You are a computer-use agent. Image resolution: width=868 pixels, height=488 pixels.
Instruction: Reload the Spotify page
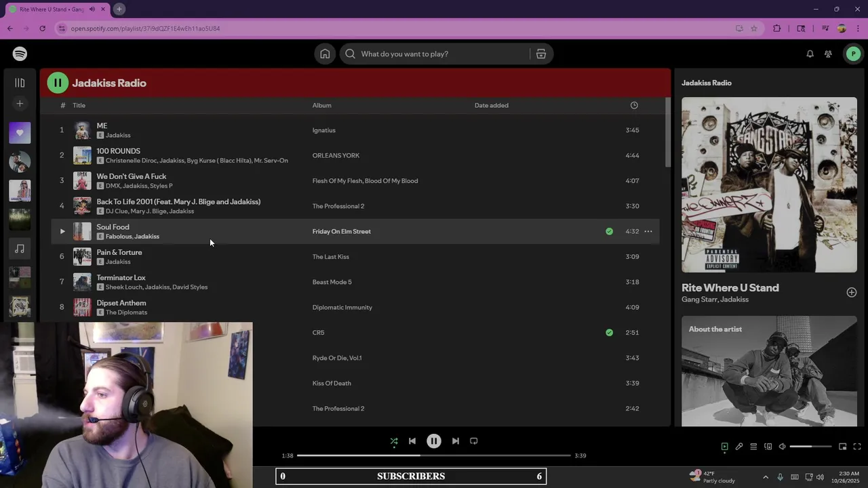point(42,28)
